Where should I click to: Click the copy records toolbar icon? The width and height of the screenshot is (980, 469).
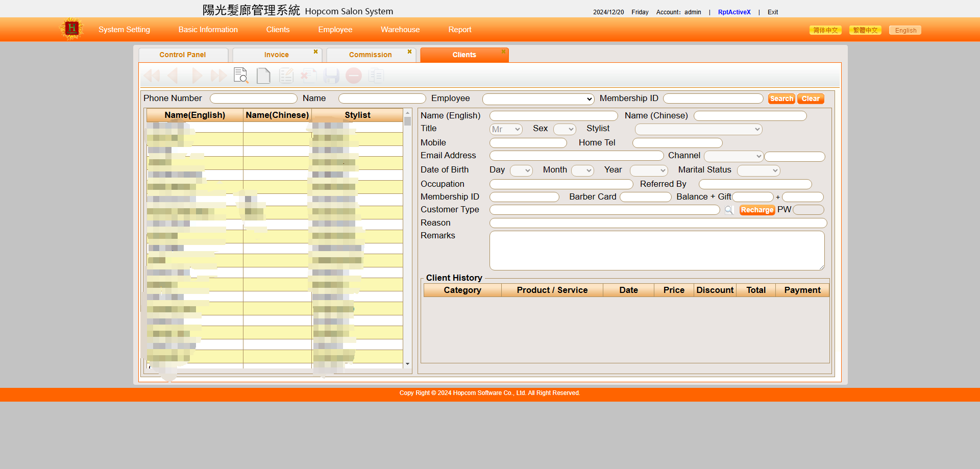tap(376, 76)
